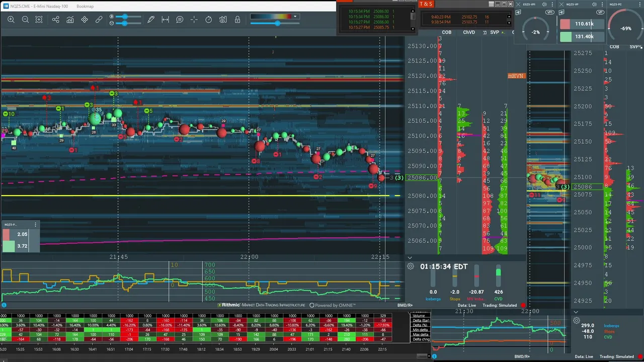
Task: Click the stopwatch timer icon
Action: (x=209, y=20)
